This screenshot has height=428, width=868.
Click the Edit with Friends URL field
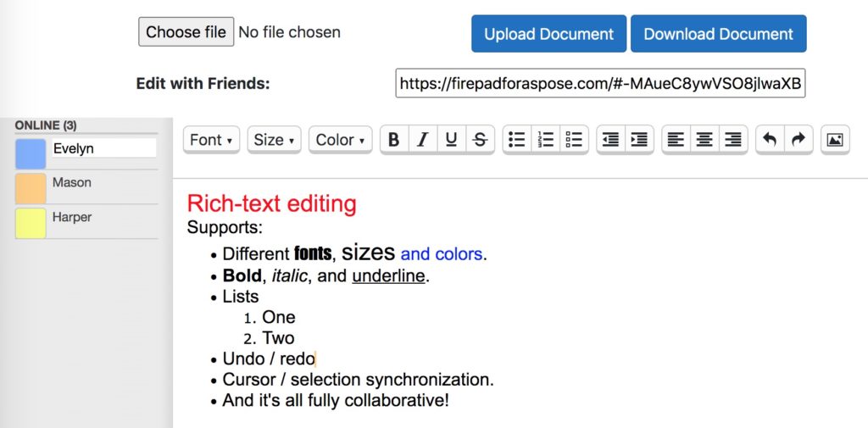(x=600, y=84)
